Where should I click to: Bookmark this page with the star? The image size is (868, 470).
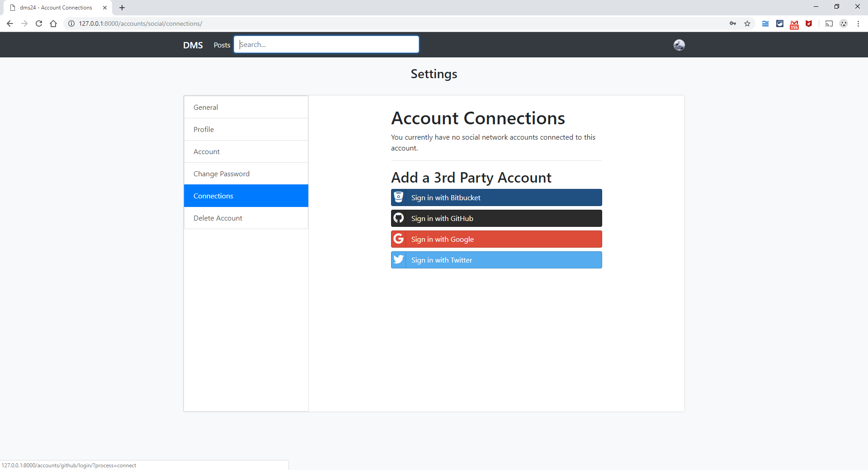(747, 23)
